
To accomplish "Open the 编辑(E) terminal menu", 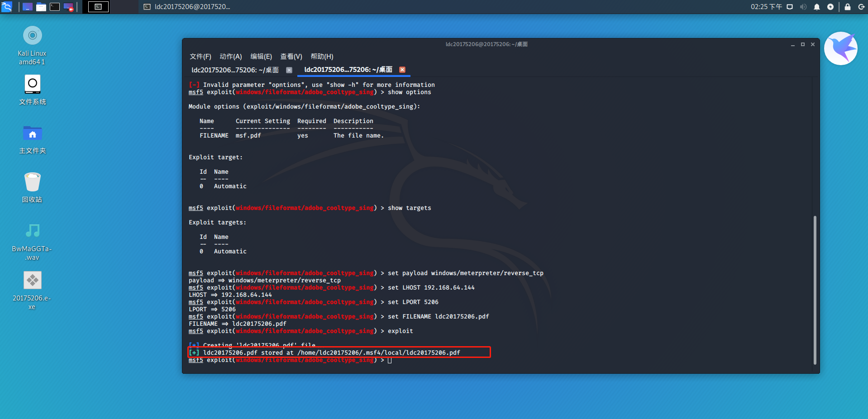I will click(261, 57).
